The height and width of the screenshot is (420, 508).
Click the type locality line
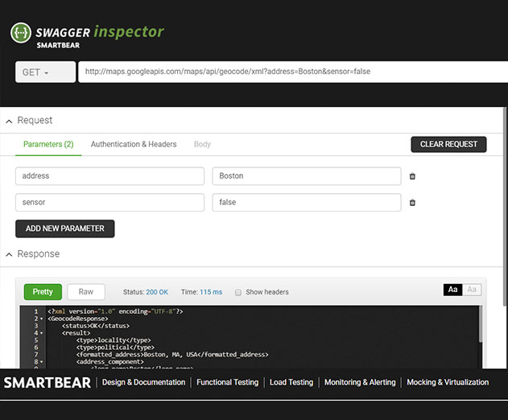[114, 340]
